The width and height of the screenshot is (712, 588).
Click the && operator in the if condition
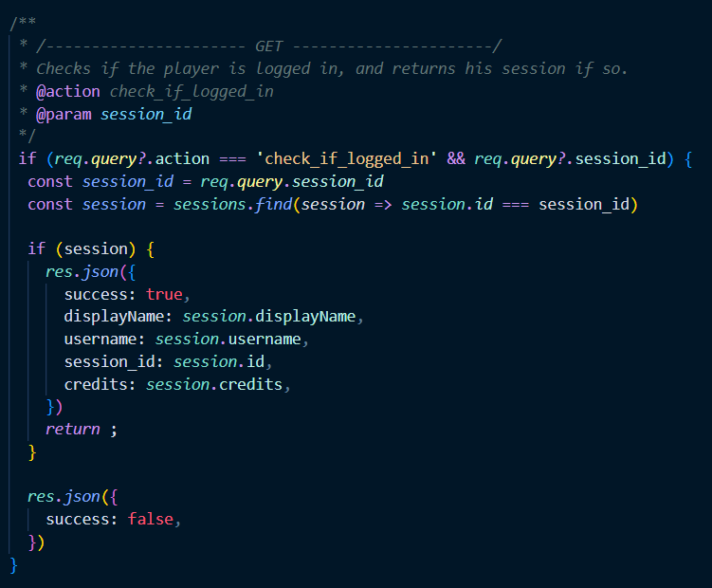(x=456, y=158)
